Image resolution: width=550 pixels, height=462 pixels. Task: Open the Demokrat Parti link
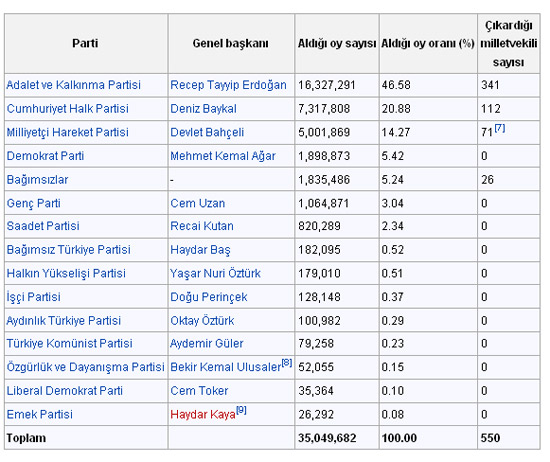45,156
